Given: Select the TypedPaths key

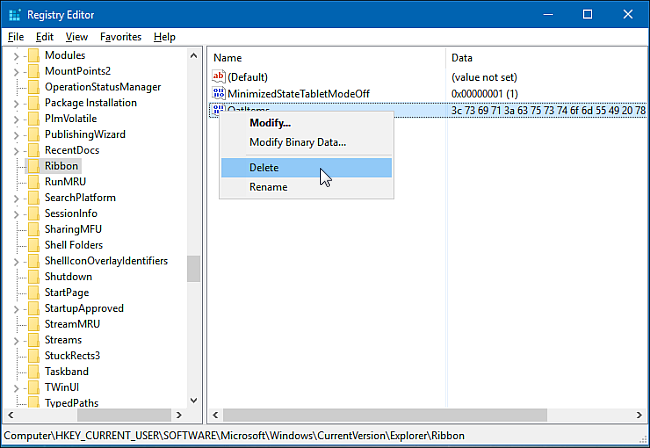Looking at the screenshot, I should click(x=72, y=403).
